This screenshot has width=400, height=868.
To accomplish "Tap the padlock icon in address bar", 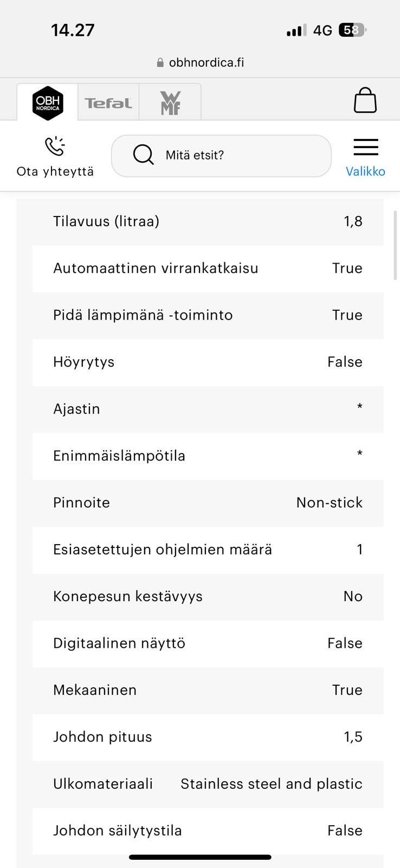I will click(x=160, y=62).
